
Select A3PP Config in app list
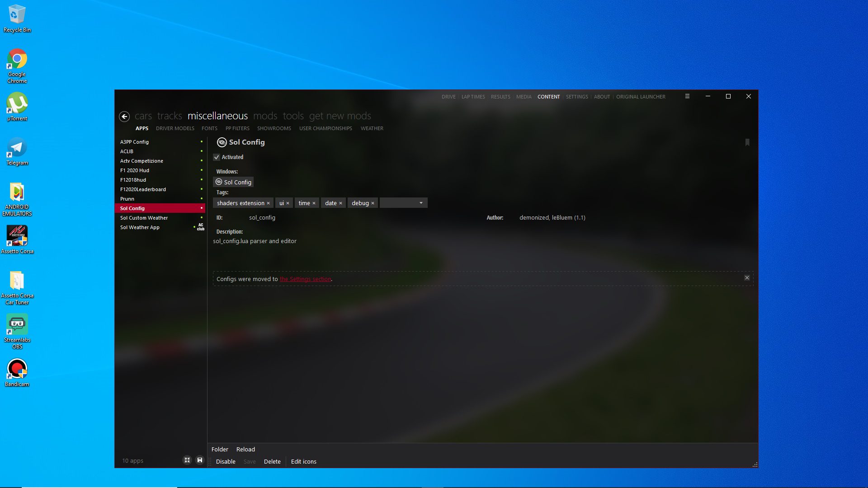pos(160,142)
